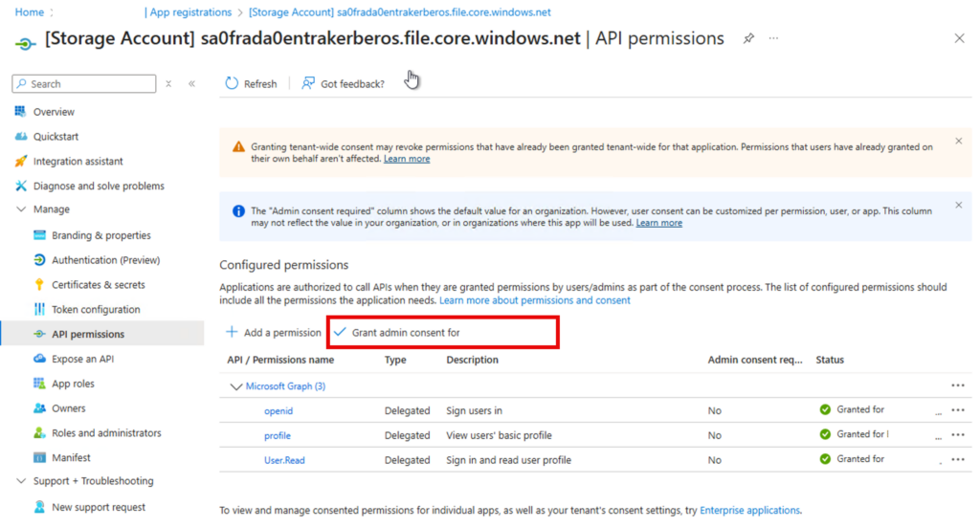The height and width of the screenshot is (528, 980).
Task: Dismiss the blue info banner
Action: 958,205
